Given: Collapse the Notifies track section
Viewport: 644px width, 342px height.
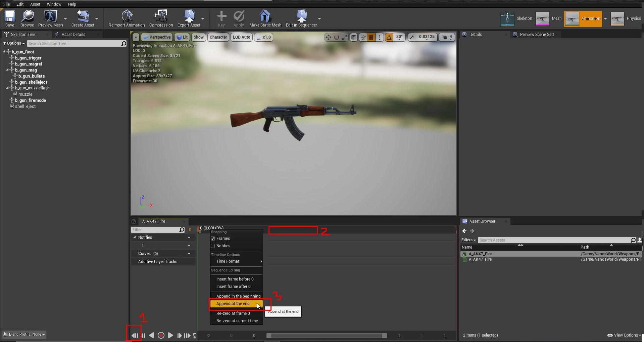Looking at the screenshot, I should 135,237.
